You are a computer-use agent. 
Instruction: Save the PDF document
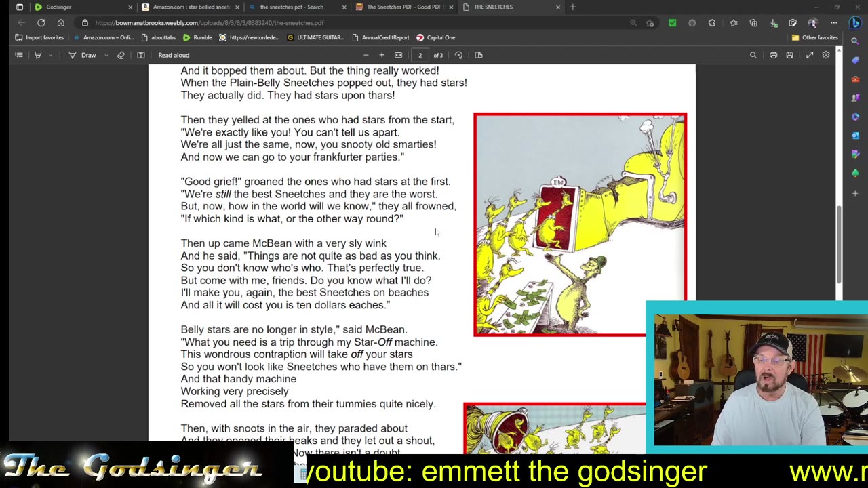click(x=789, y=55)
